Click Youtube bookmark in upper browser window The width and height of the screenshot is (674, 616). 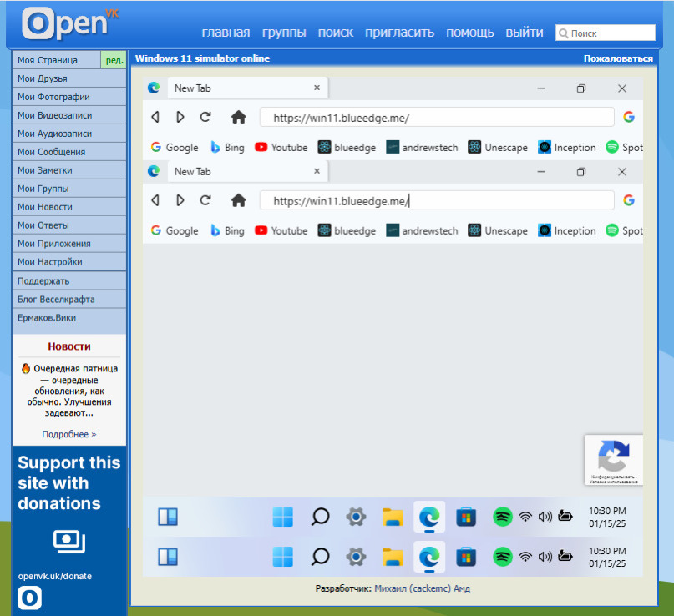click(x=281, y=148)
